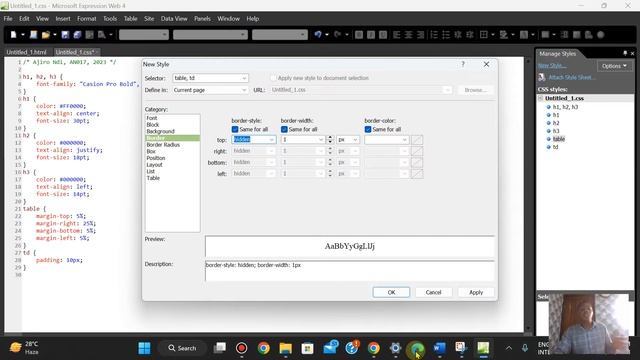The image size is (640, 360).
Task: Open Options dropdown in Manage Styles
Action: 614,66
